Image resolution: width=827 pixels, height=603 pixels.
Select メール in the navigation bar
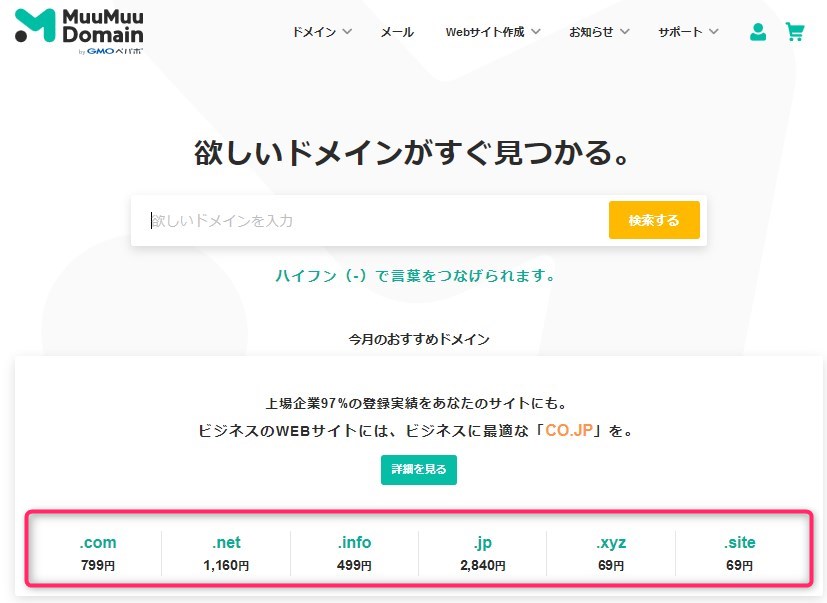[x=397, y=31]
